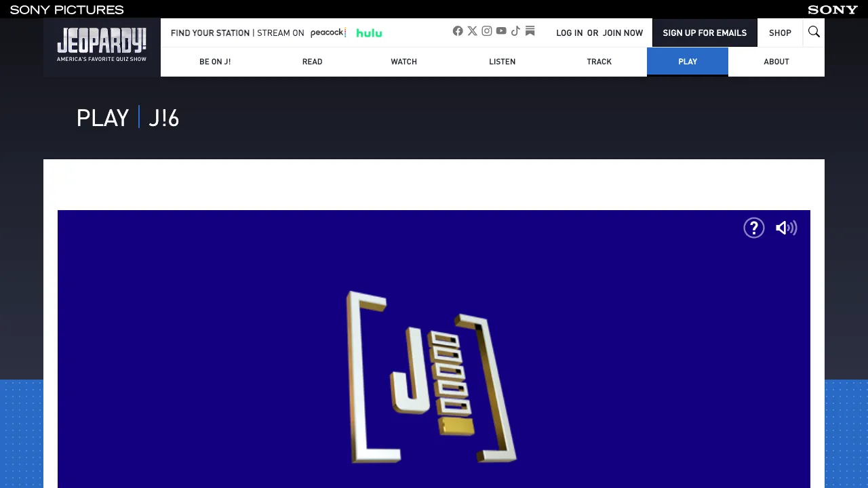Click the Hulu streaming logo
868x488 pixels.
pos(369,33)
